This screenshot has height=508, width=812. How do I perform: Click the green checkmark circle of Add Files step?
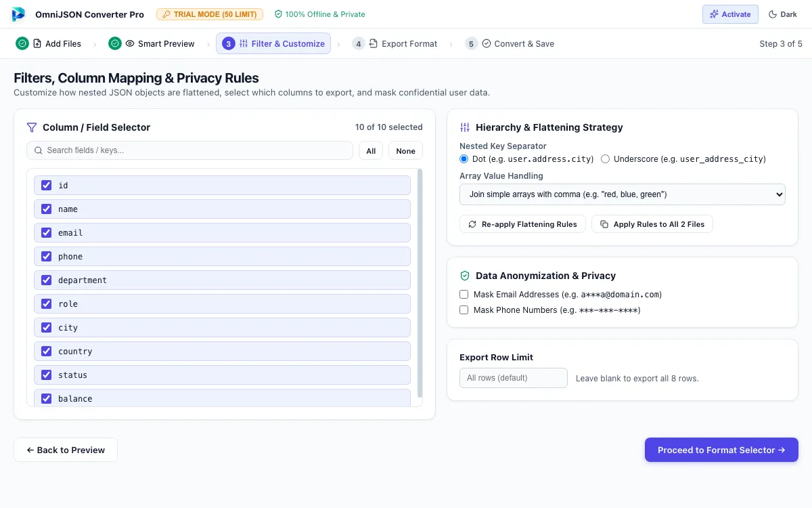coord(22,43)
